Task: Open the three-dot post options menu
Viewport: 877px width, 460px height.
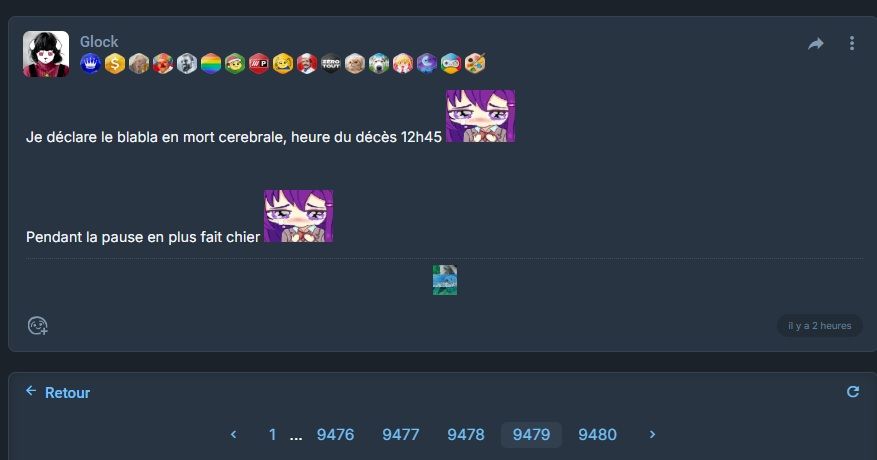Action: click(852, 43)
